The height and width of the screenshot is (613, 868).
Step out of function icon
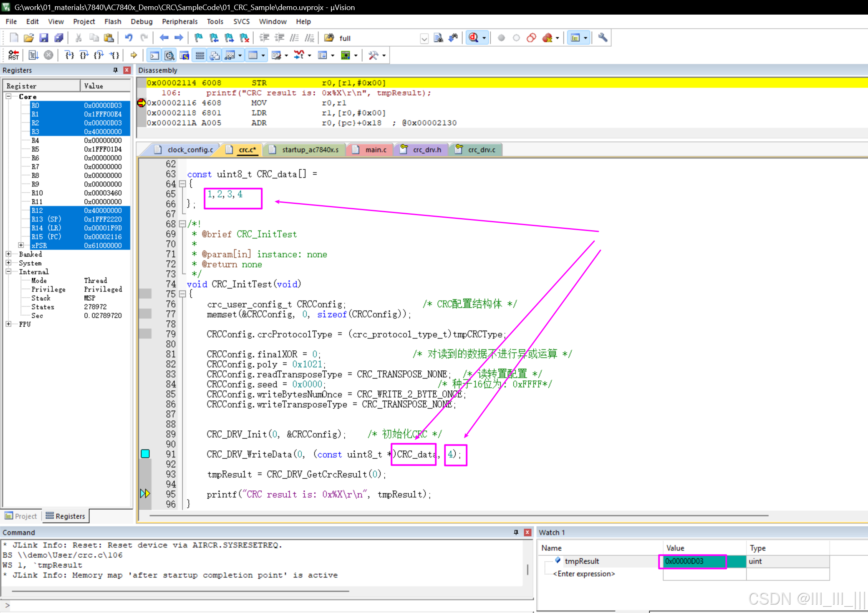(x=99, y=55)
